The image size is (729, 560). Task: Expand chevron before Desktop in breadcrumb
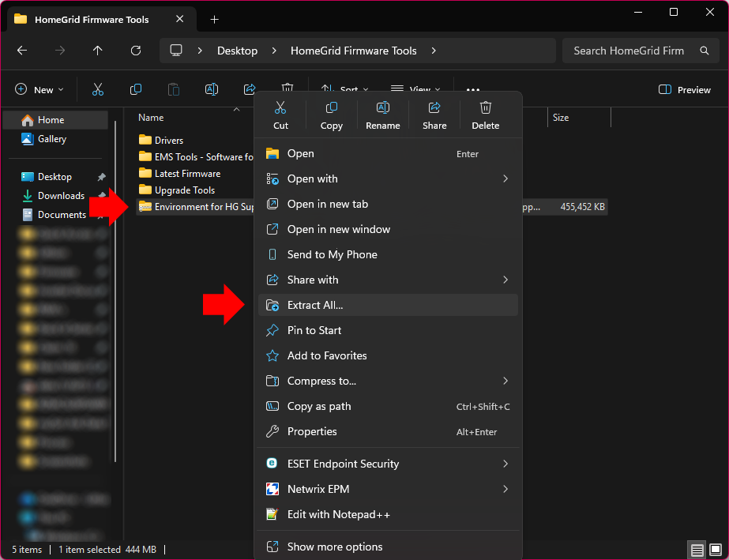(x=200, y=51)
